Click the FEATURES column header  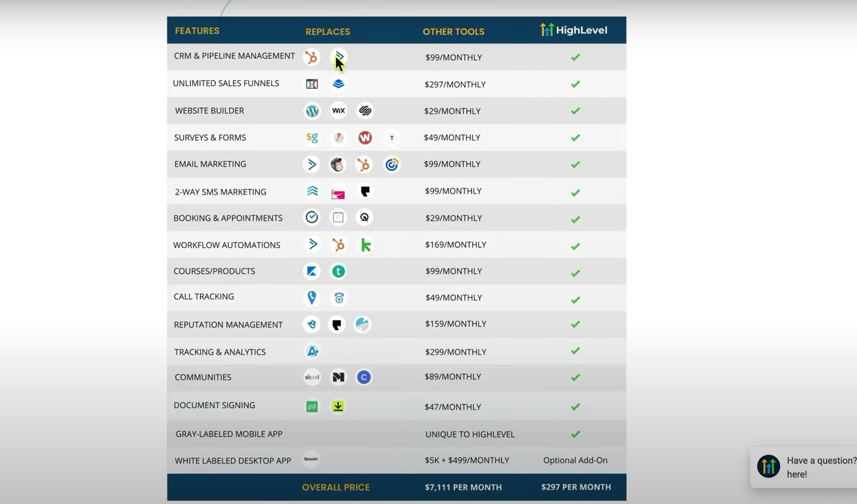pyautogui.click(x=197, y=31)
